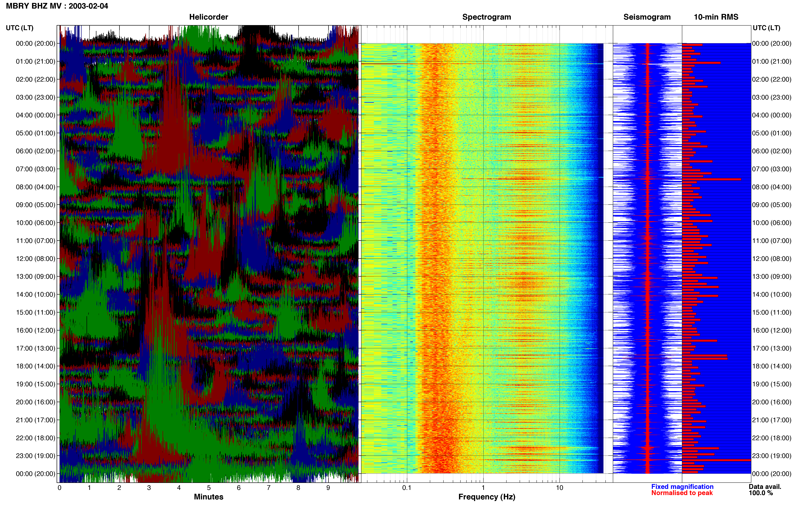Click '14:00 (10:00)' on the RMS time axis
The height and width of the screenshot is (508, 812).
pos(772,295)
